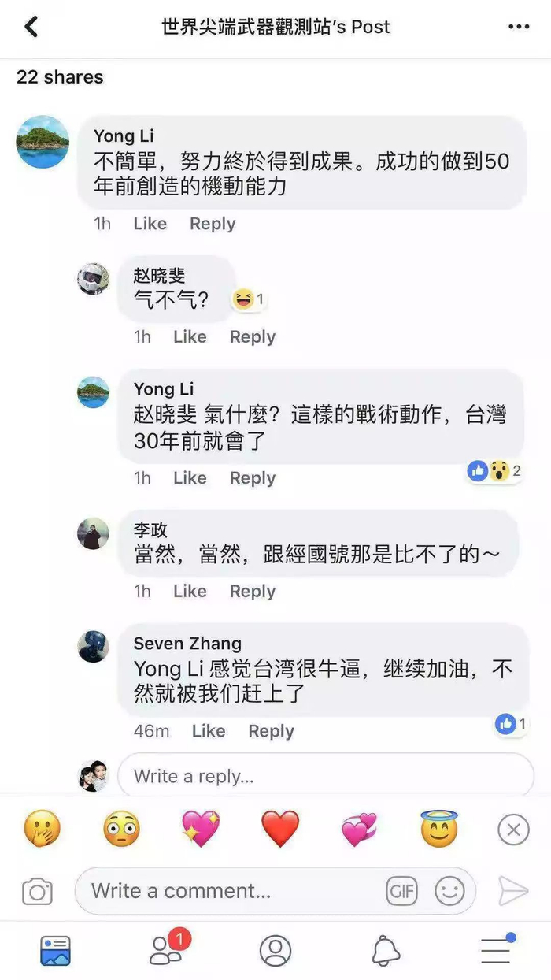551x980 pixels.
Task: Open the emoji smiley picker
Action: (449, 891)
